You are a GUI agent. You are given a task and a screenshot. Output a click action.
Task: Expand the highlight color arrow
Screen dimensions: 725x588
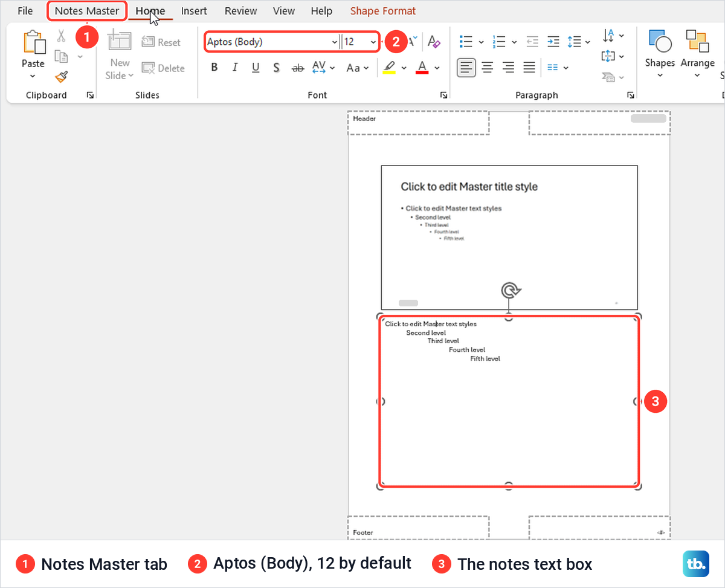pos(404,68)
